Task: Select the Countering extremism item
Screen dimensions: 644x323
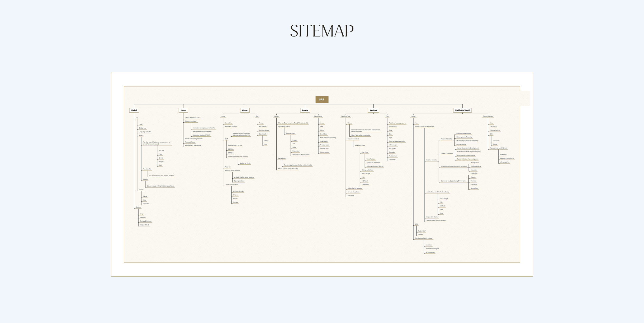Action: [463, 133]
